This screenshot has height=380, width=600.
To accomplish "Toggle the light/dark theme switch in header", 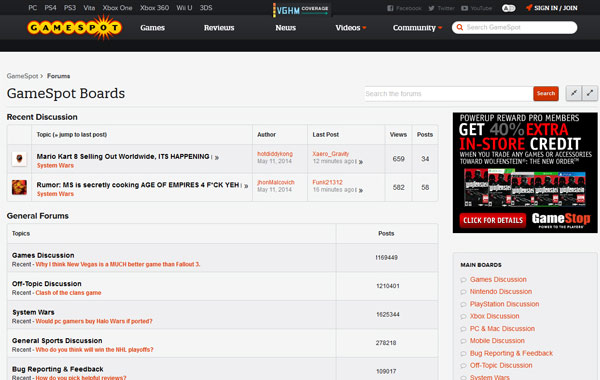I will coord(509,8).
